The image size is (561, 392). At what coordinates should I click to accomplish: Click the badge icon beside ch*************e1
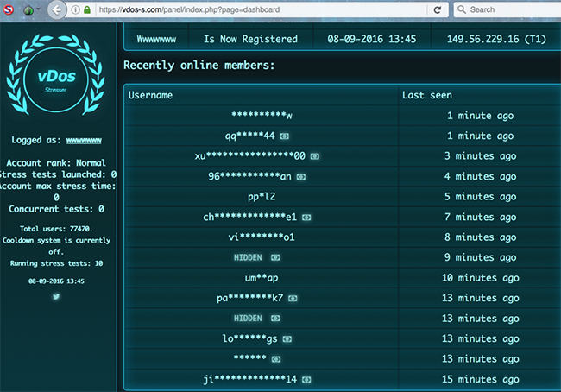point(306,217)
